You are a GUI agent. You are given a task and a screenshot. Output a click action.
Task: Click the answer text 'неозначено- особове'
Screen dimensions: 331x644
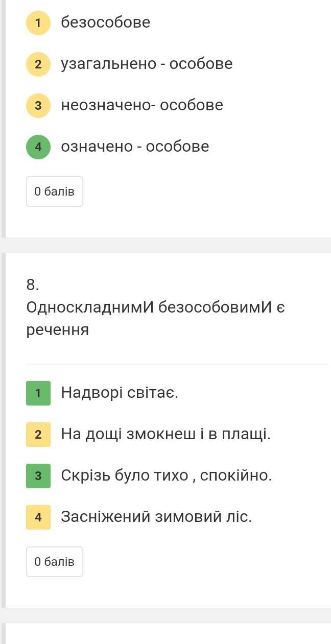[x=142, y=105]
